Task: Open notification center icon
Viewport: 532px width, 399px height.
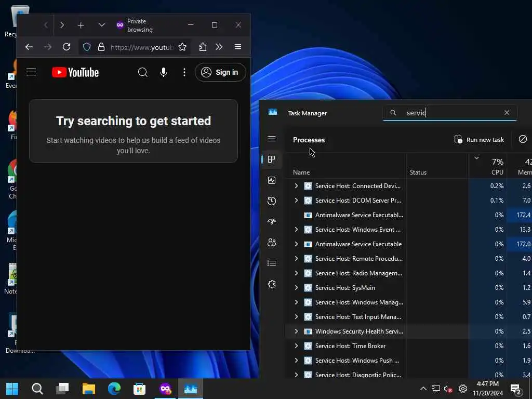Action: coord(516,390)
